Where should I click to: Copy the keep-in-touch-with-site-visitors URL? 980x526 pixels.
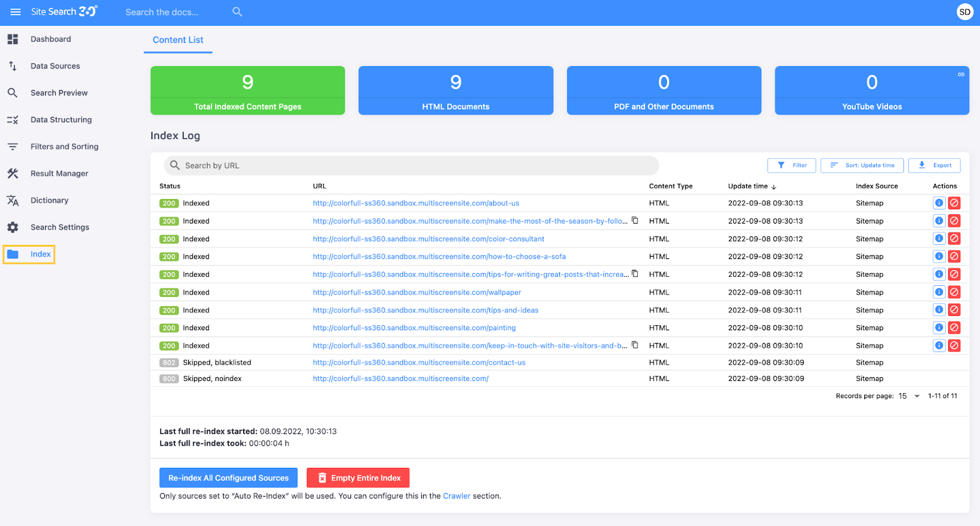(x=635, y=345)
